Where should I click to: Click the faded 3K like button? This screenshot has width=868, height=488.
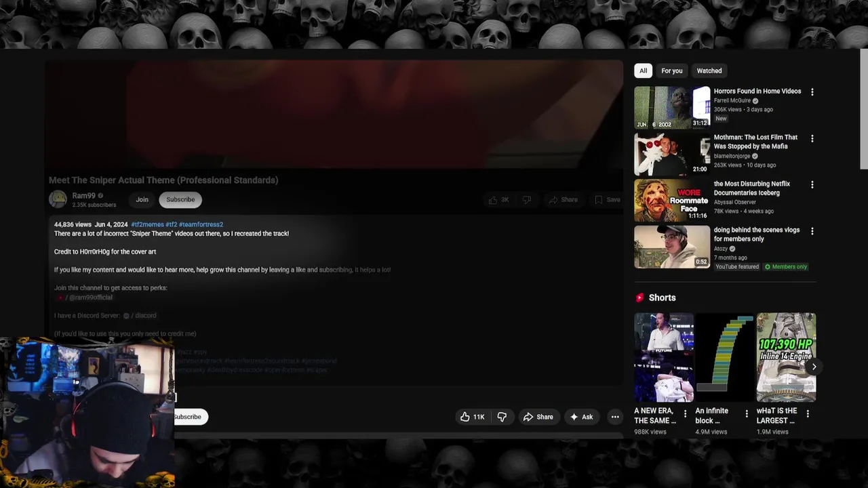point(498,200)
